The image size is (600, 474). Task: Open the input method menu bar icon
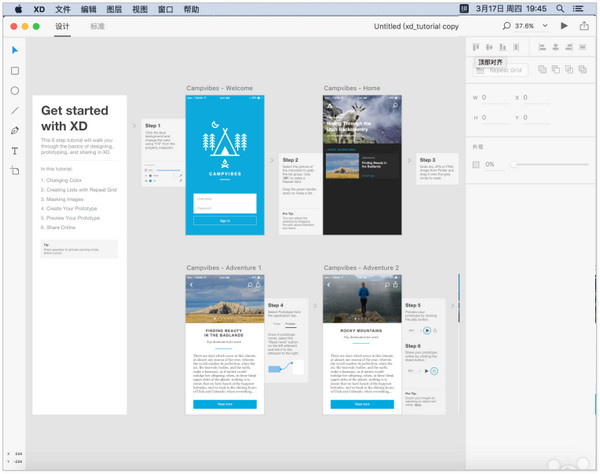[x=464, y=8]
